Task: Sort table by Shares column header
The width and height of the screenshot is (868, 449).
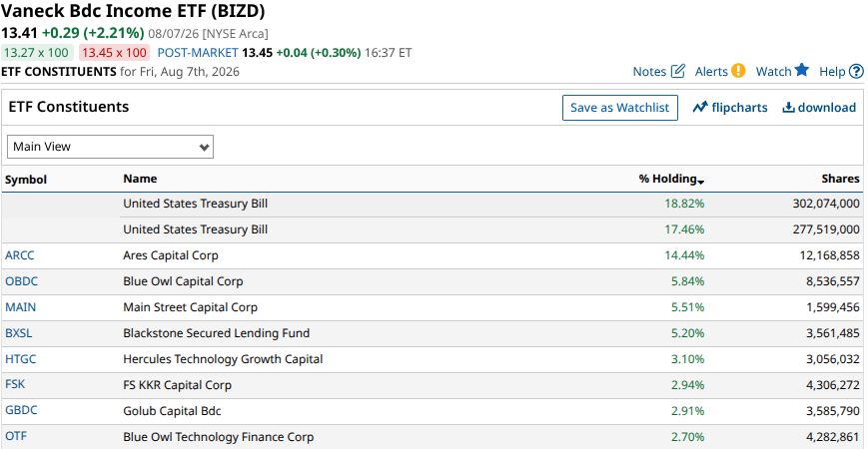Action: coord(840,178)
